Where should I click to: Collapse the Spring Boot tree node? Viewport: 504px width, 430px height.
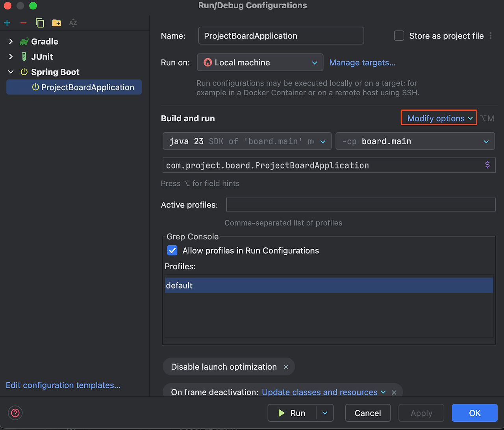click(x=11, y=72)
